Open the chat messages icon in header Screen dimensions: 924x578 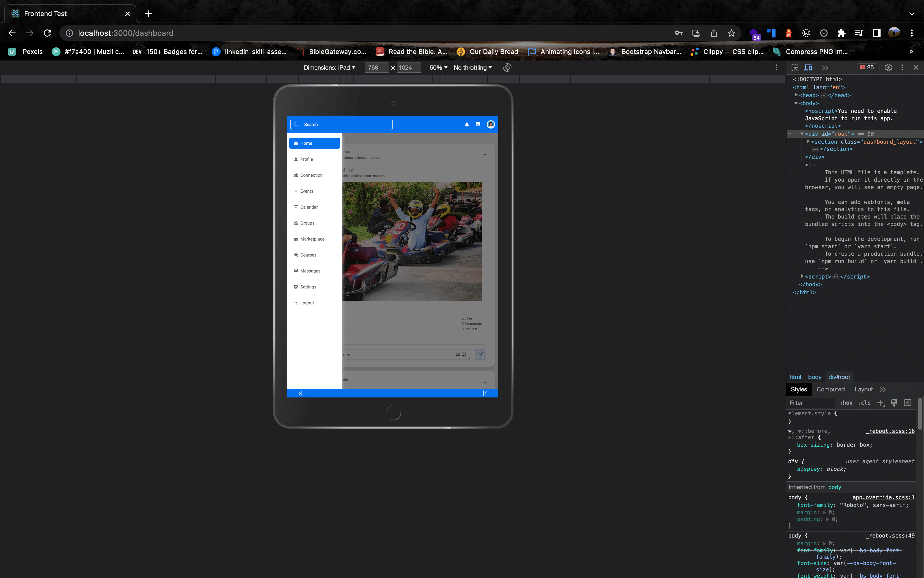point(478,124)
